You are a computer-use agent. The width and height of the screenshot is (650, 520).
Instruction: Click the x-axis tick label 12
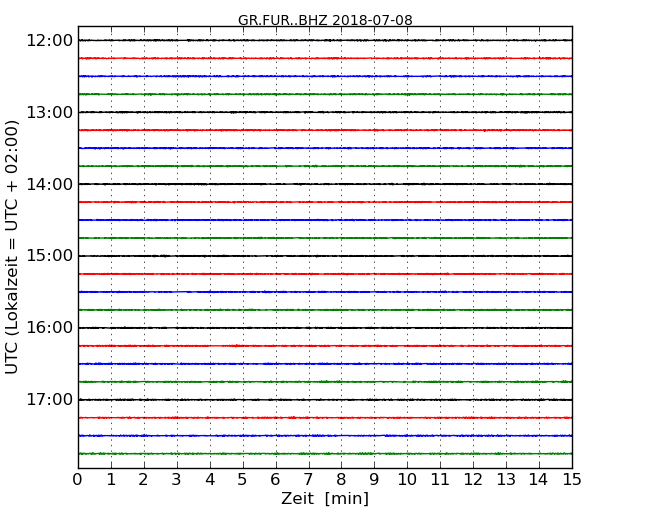click(x=473, y=480)
